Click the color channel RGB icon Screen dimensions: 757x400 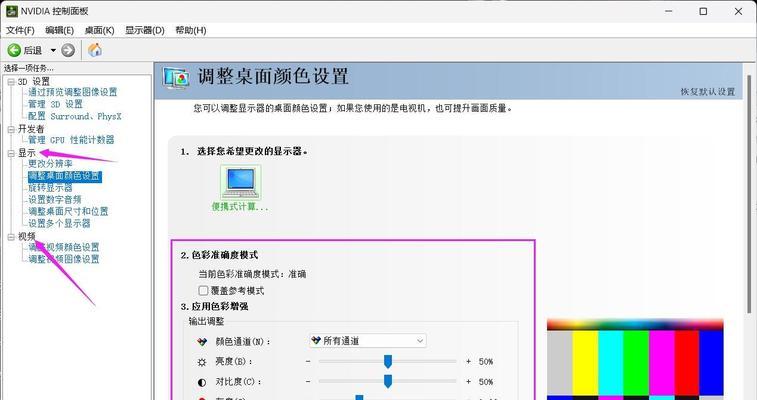(202, 342)
